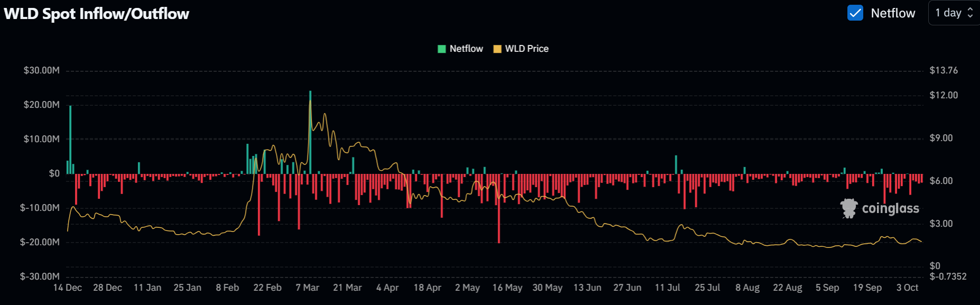Click the $6.00 price axis value
The image size is (980, 305).
point(941,181)
